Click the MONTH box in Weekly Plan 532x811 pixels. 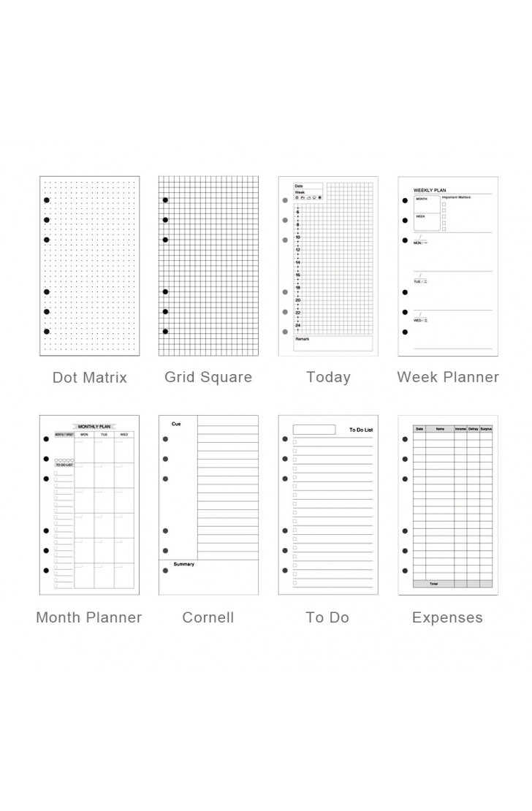(427, 205)
